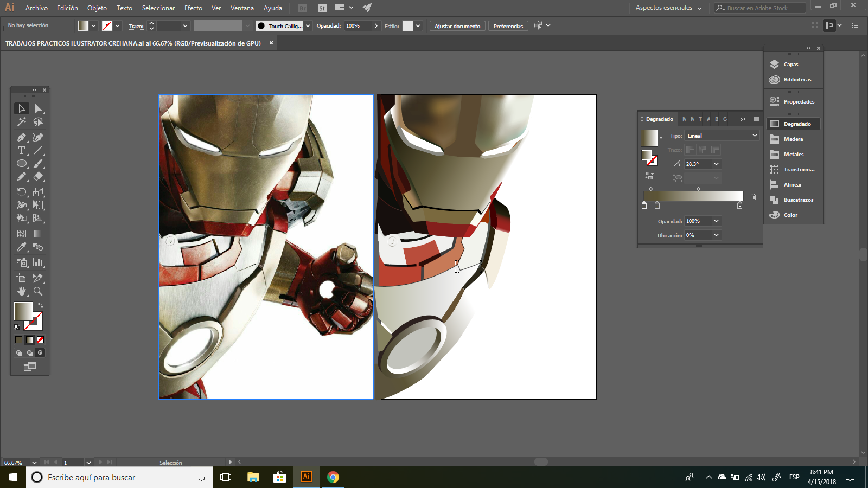Choose the Lasso tool
This screenshot has width=868, height=488.
pos(38,122)
